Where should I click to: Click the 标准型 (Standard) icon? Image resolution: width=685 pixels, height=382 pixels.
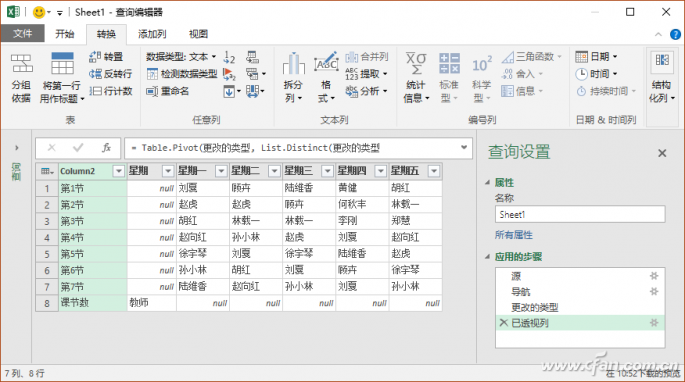click(449, 64)
